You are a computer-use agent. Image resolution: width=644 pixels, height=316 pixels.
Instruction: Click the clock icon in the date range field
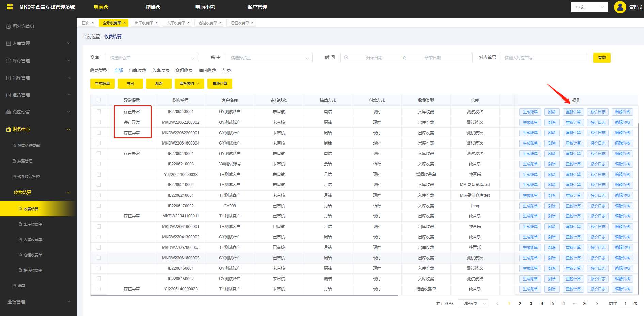pyautogui.click(x=346, y=58)
